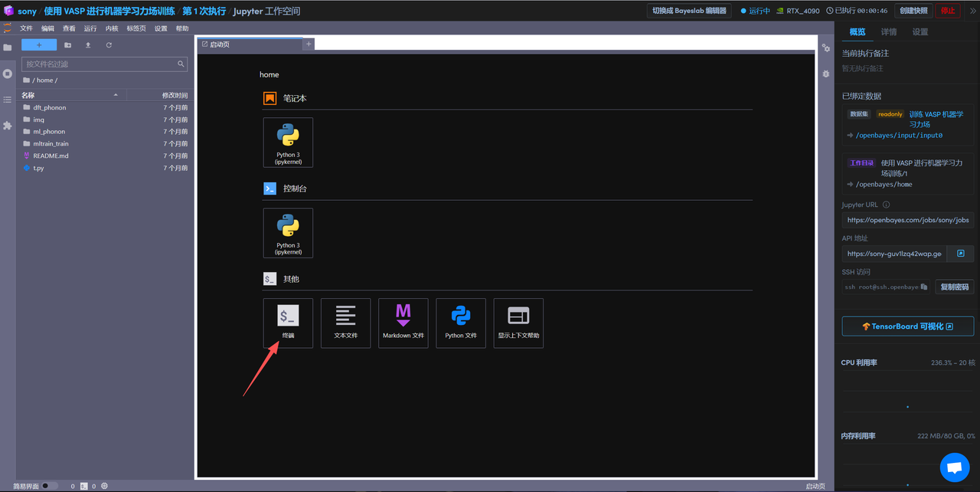Click the Jupyter URL info icon

coord(887,205)
